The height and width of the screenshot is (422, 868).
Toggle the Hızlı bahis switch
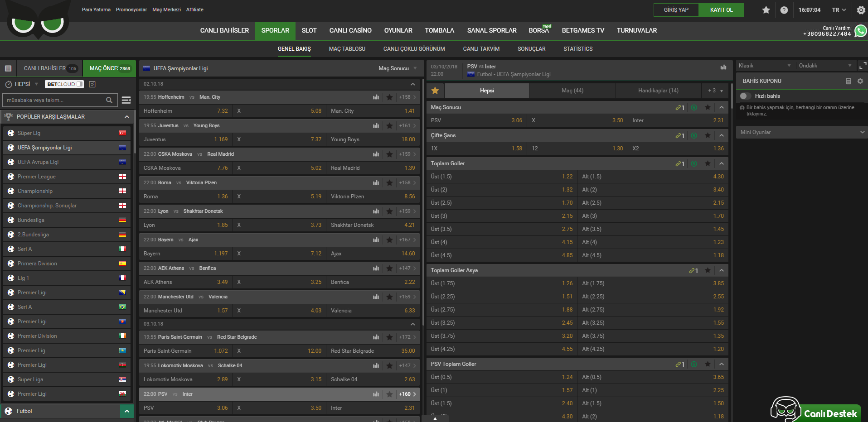coord(745,96)
